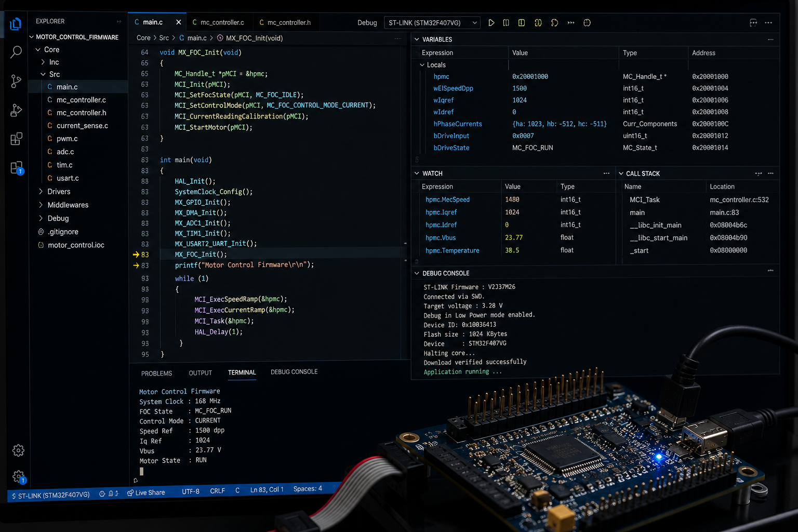
Task: Close the main.c editor tab
Action: point(179,22)
